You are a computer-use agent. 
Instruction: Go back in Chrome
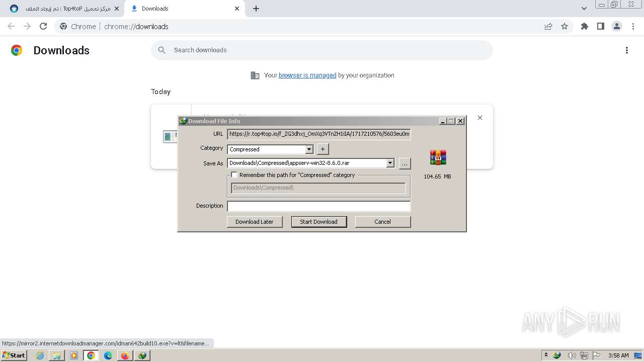(x=11, y=27)
